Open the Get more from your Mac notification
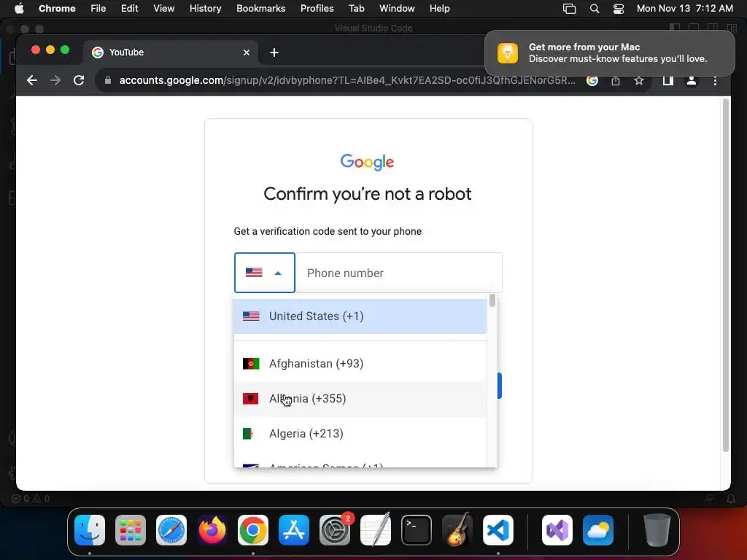Viewport: 747px width, 560px height. coord(610,53)
